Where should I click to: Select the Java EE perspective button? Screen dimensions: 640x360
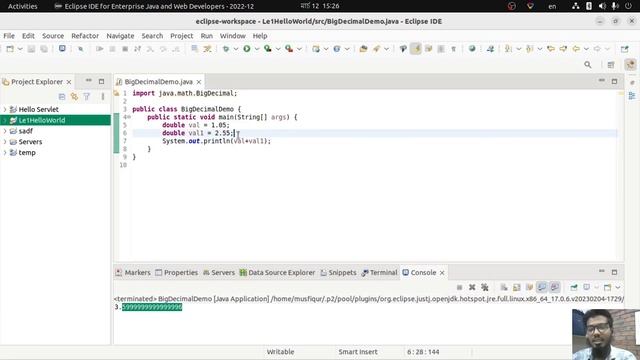coord(631,64)
